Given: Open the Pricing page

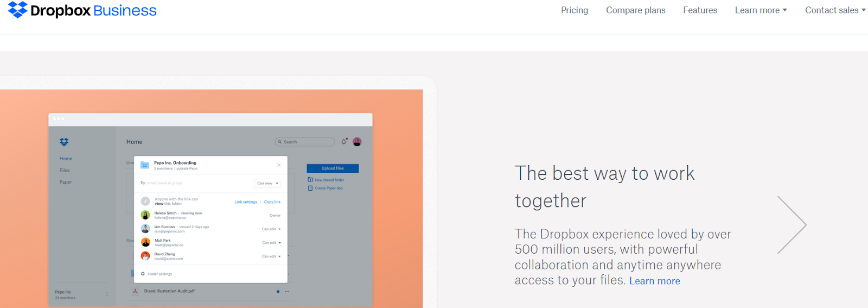Looking at the screenshot, I should point(575,10).
